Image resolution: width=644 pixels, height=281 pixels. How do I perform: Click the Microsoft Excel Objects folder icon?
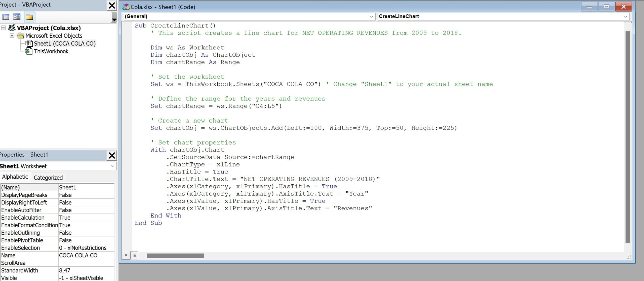tap(21, 36)
